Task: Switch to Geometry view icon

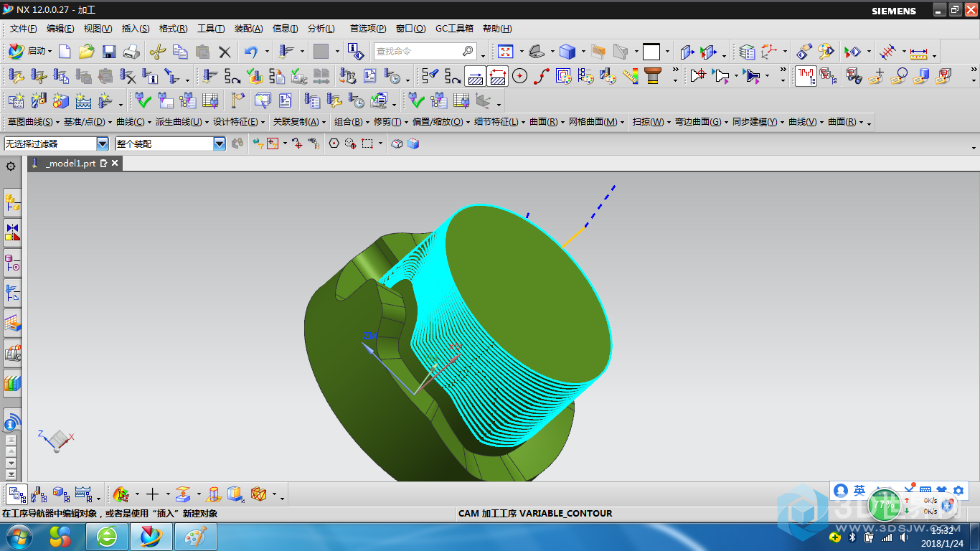Action: [x=61, y=494]
